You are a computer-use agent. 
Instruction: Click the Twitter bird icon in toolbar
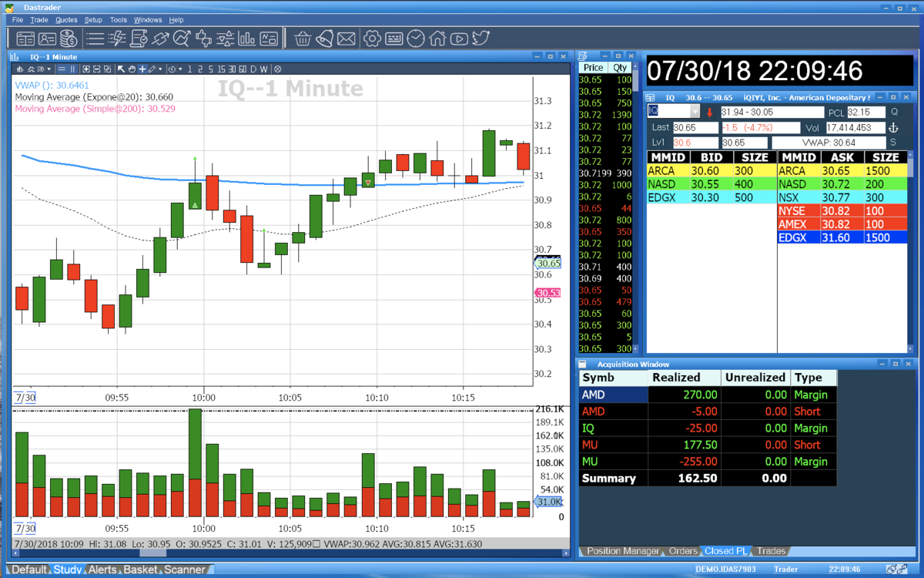[x=481, y=38]
